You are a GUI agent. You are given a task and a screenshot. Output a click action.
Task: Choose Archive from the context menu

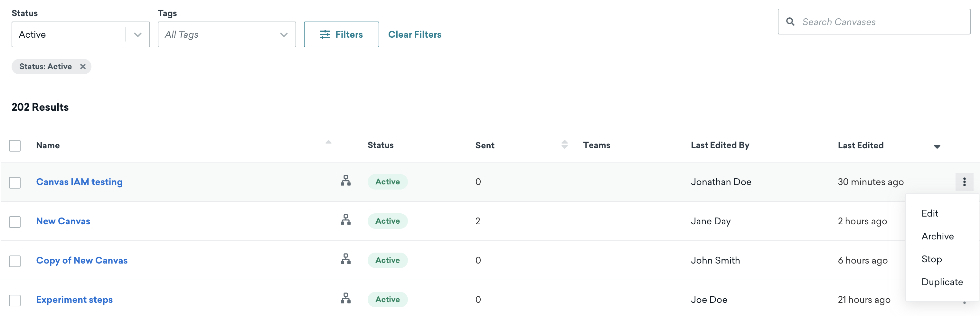click(x=938, y=236)
